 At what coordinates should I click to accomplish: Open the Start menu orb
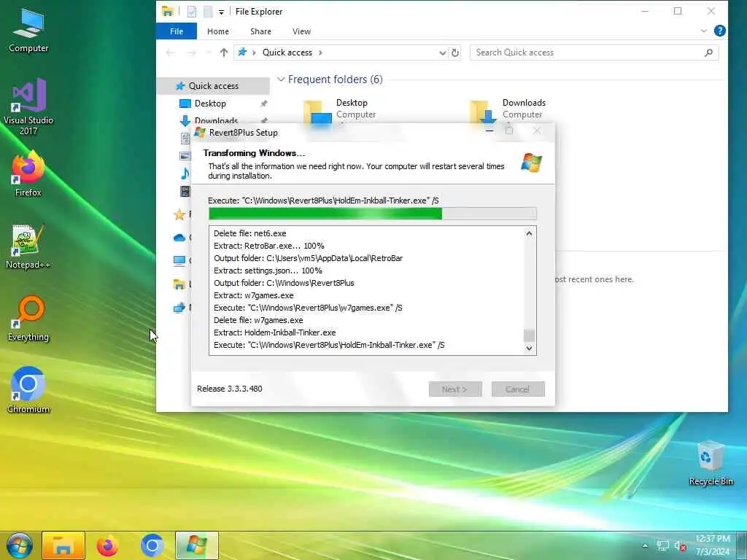click(20, 545)
